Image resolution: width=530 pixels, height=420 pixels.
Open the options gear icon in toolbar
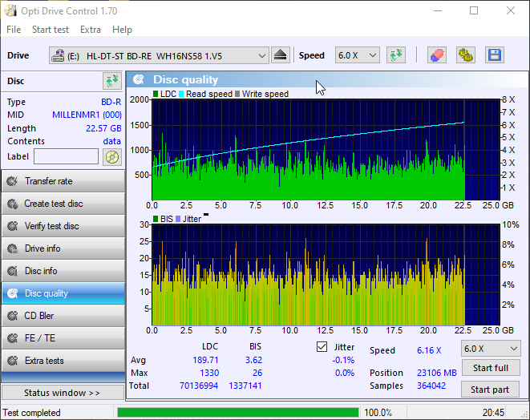[x=465, y=55]
